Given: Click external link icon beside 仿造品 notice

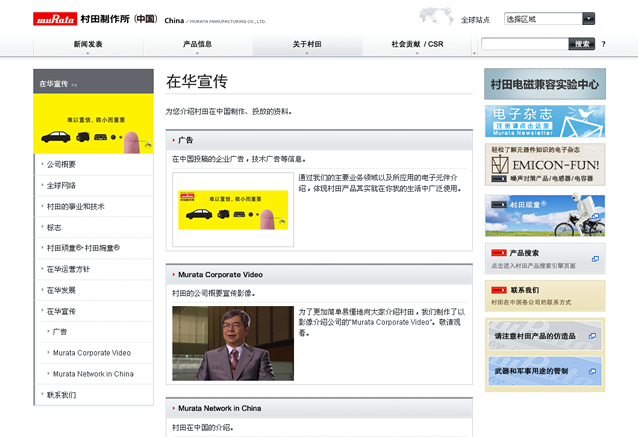Looking at the screenshot, I should [592, 336].
